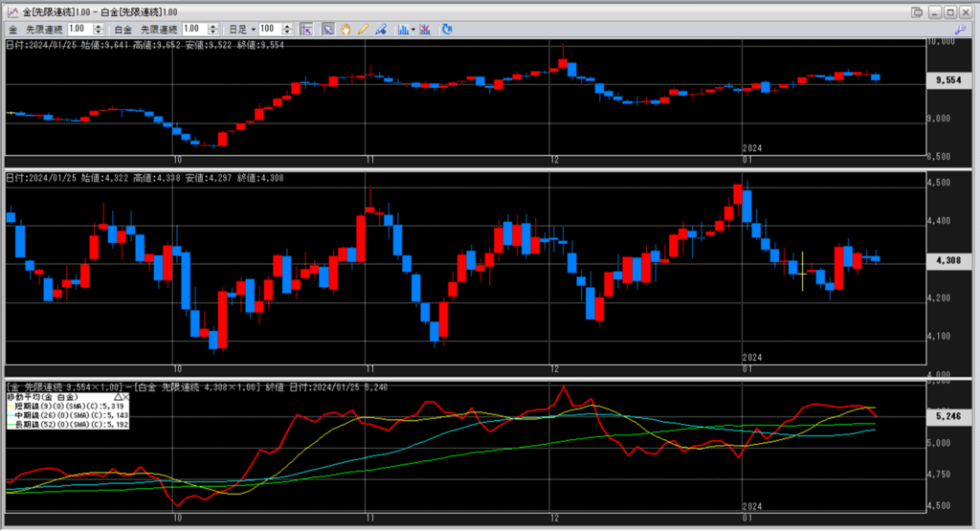The image size is (980, 531).
Task: Open the wrench settings icon
Action: tap(960, 30)
